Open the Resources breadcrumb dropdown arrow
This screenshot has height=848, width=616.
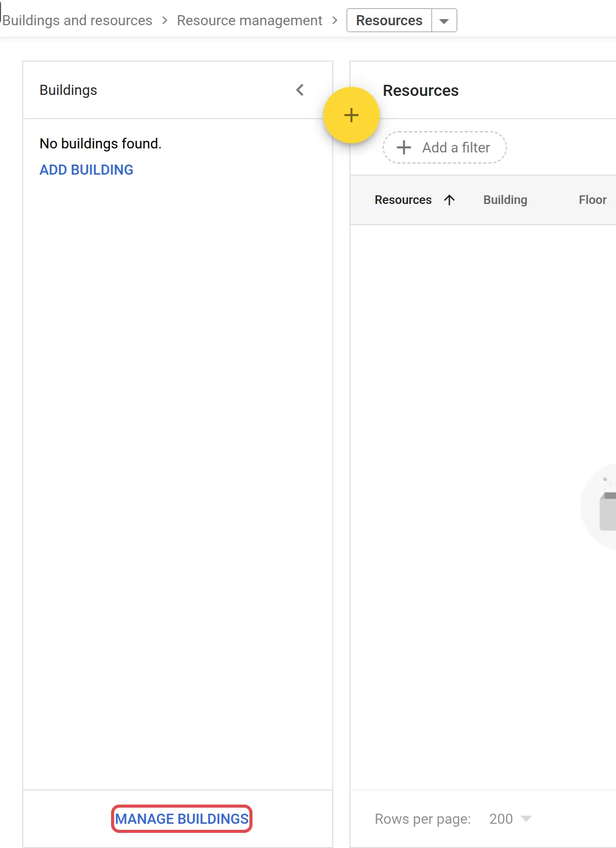tap(444, 21)
